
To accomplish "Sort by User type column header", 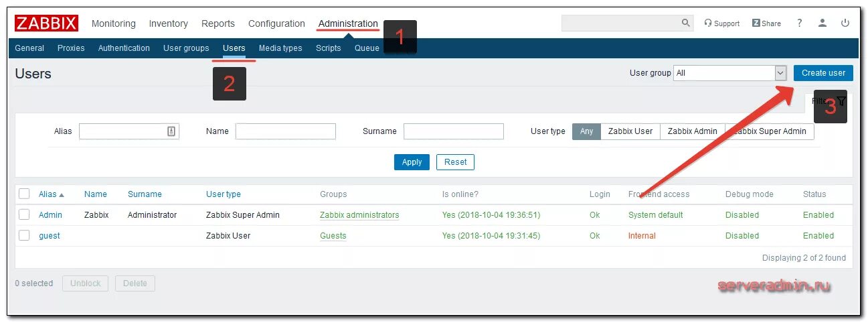I will pyautogui.click(x=224, y=194).
